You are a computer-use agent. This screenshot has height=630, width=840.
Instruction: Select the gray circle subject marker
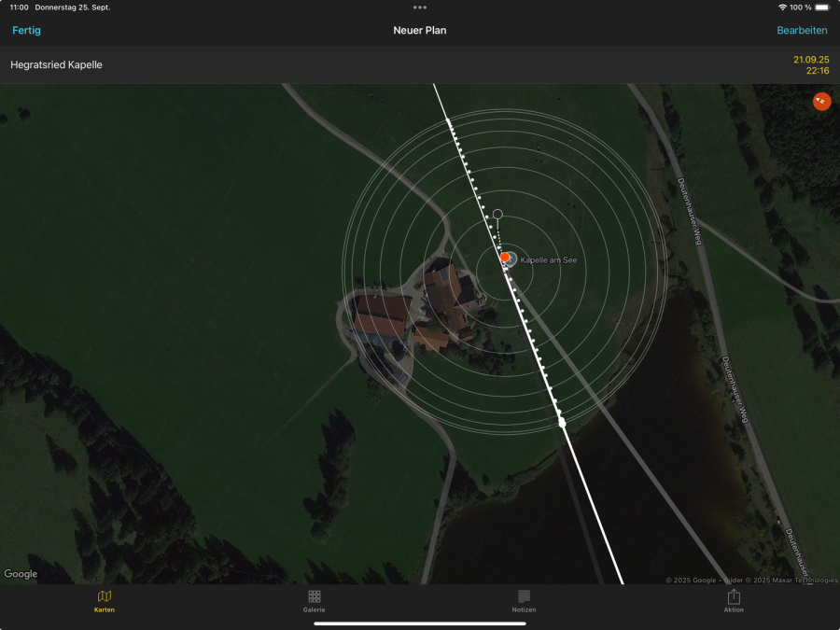[497, 215]
